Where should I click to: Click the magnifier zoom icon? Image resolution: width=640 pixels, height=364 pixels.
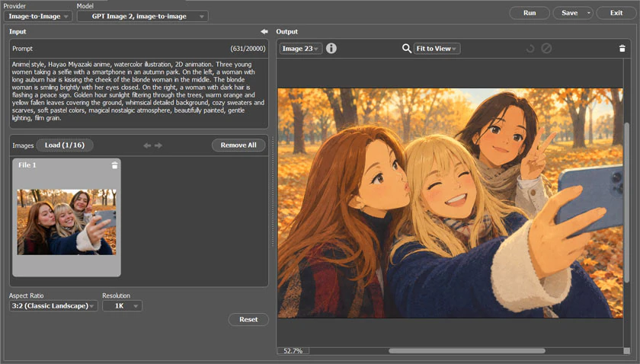pos(407,49)
